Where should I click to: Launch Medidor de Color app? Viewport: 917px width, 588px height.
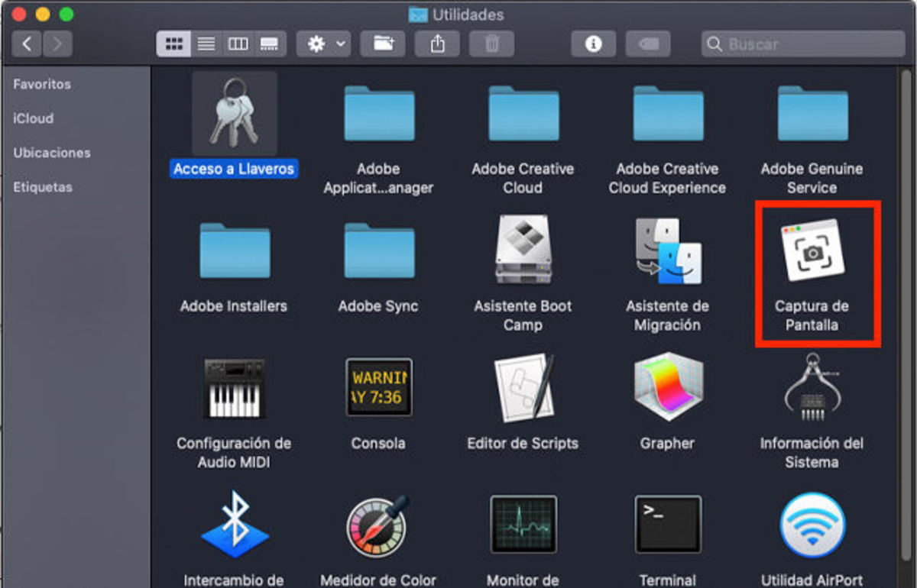click(x=377, y=525)
